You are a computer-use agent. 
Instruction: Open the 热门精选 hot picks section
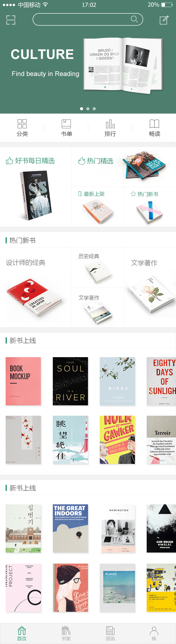click(x=124, y=167)
